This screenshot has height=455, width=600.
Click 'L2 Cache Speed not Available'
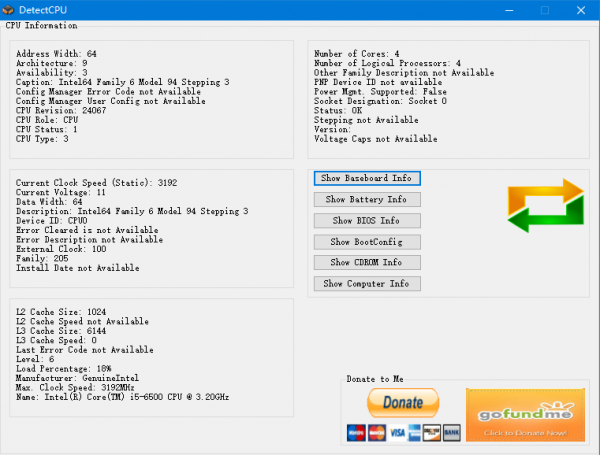(82, 321)
